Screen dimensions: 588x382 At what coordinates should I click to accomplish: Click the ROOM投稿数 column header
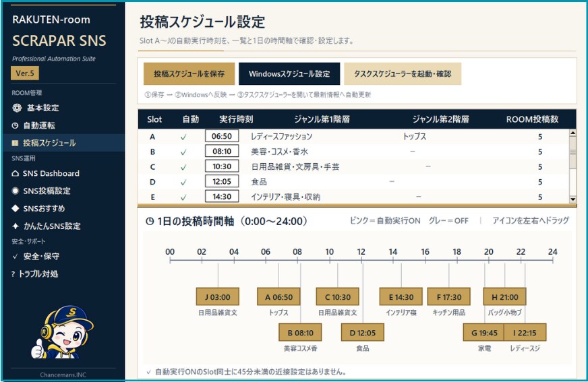pos(532,119)
